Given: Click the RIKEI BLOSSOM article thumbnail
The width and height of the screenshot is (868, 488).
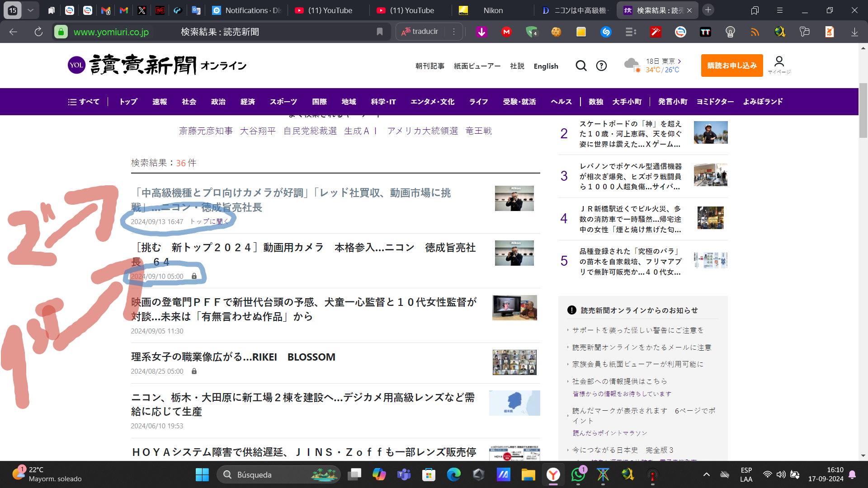Looking at the screenshot, I should pos(514,362).
